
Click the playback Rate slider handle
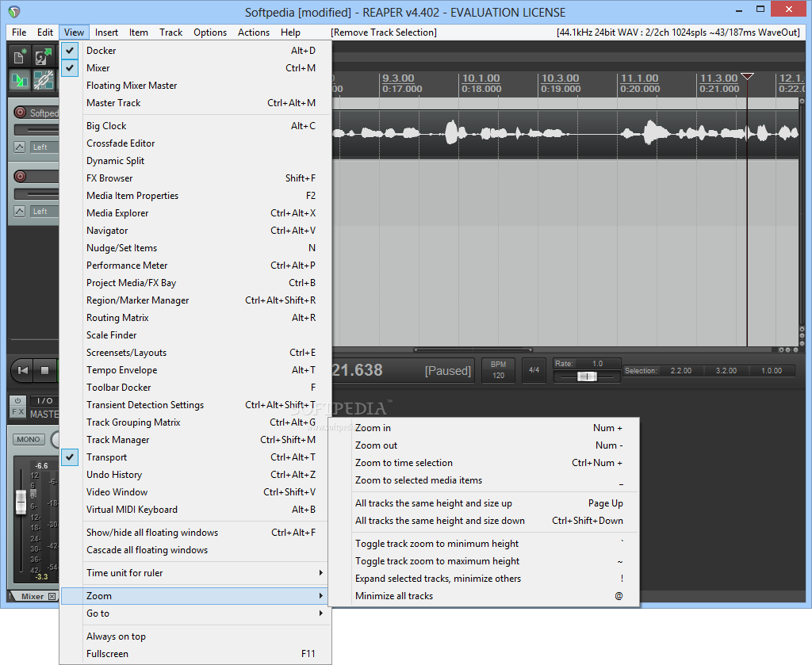587,376
